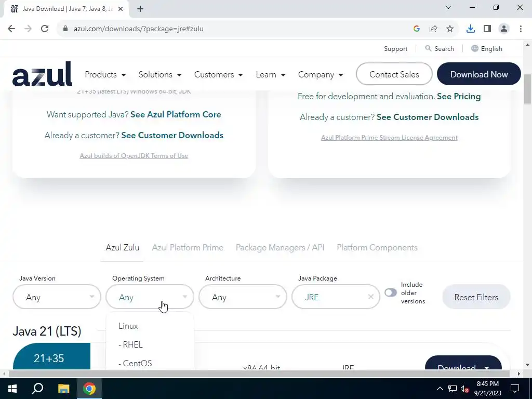Open tab search chevron
Image resolution: width=532 pixels, height=399 pixels.
tap(448, 7)
